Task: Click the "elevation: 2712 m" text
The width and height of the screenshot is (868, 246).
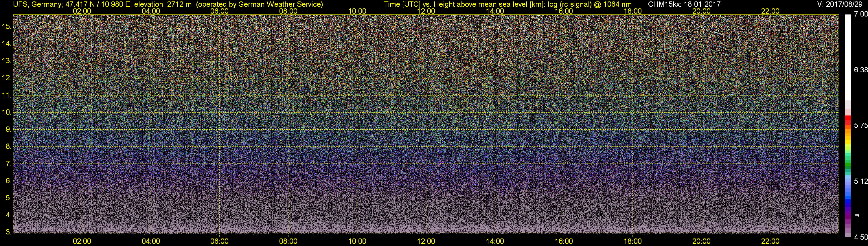Action: click(163, 4)
